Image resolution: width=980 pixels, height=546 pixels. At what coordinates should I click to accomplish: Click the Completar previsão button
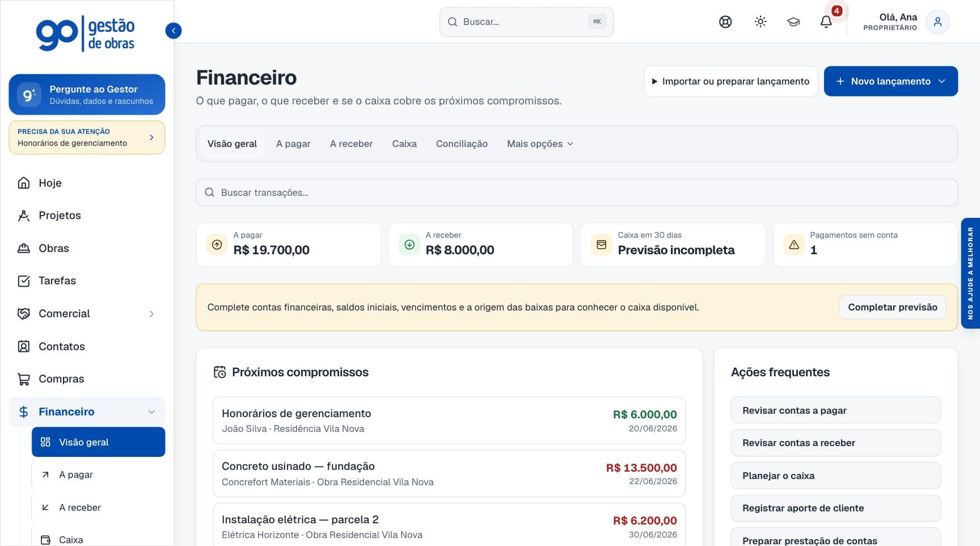(x=893, y=307)
